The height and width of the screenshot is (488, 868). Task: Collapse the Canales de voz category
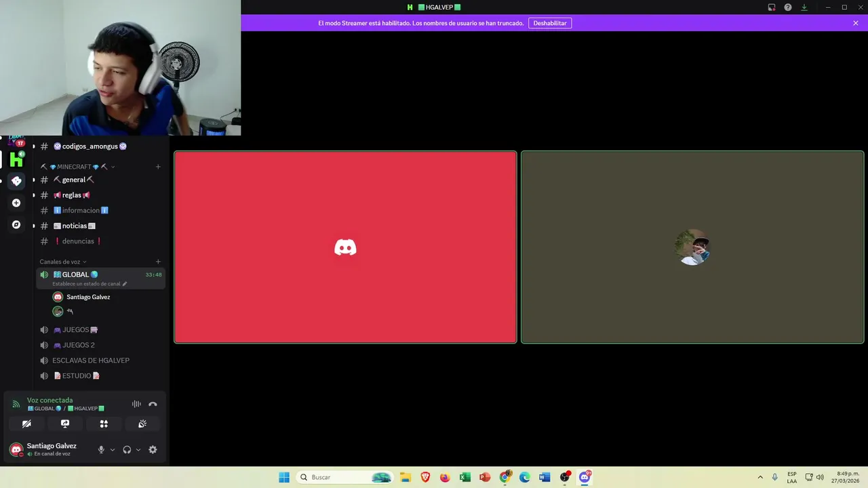[x=63, y=262]
